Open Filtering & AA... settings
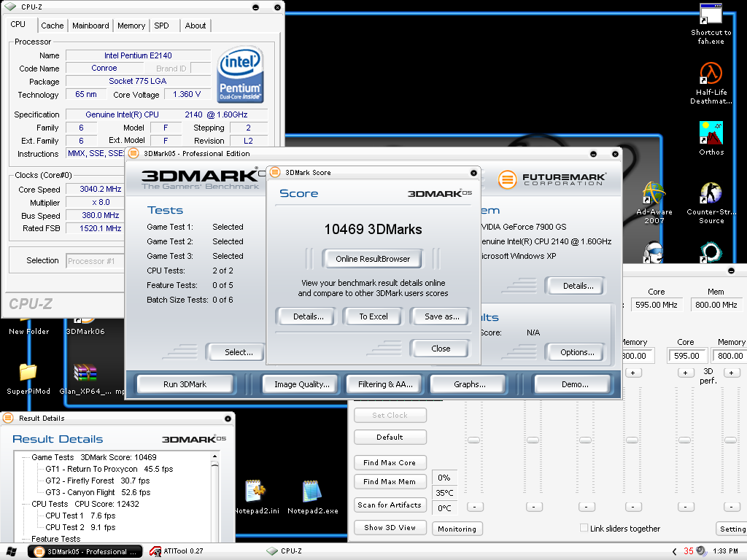 (x=385, y=384)
